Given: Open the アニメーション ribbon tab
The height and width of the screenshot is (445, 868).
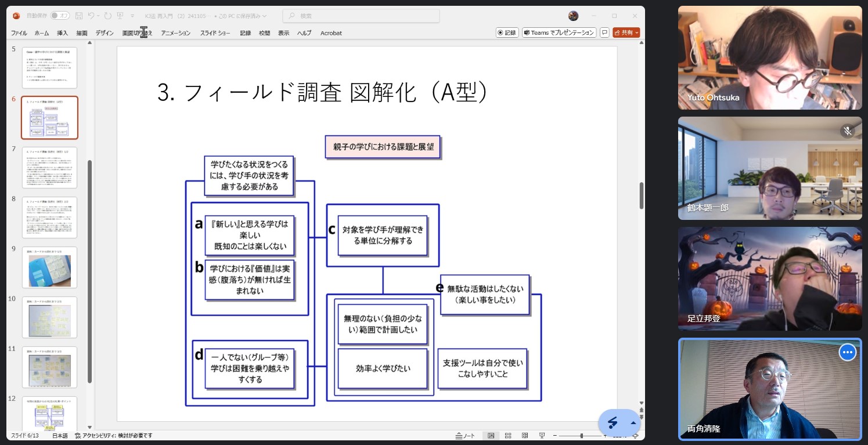Looking at the screenshot, I should [175, 33].
